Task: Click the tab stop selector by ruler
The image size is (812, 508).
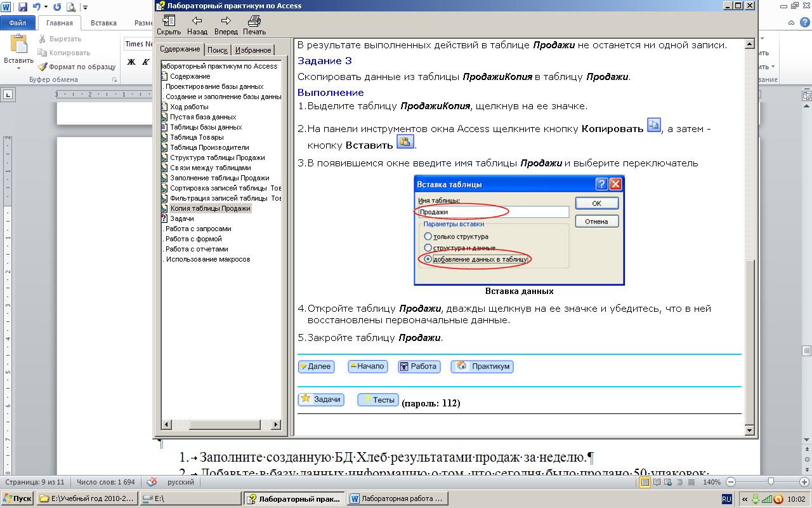Action: tap(8, 95)
